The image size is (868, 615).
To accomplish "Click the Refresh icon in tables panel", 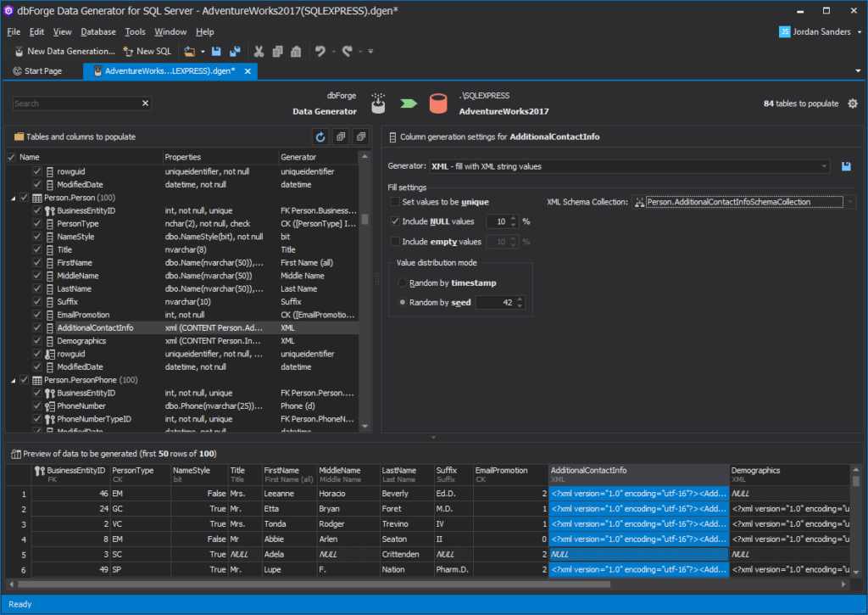I will 320,137.
